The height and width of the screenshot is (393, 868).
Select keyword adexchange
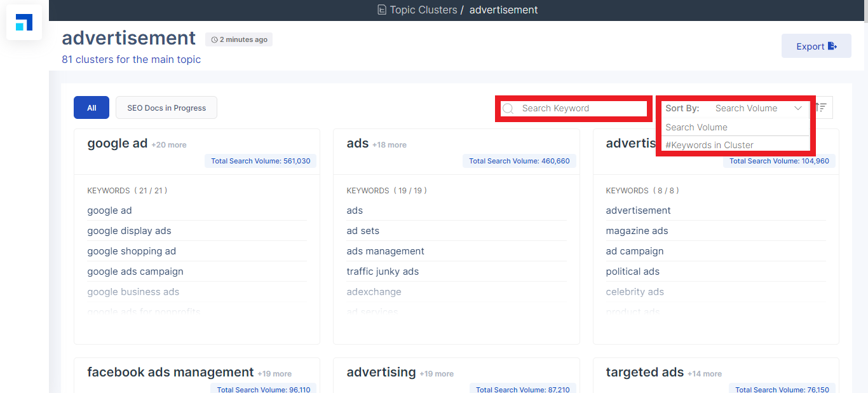click(x=374, y=292)
